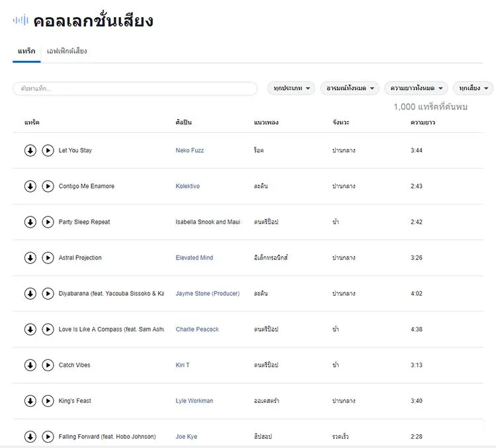
Task: Download the track Let You Stay
Action: [x=30, y=150]
